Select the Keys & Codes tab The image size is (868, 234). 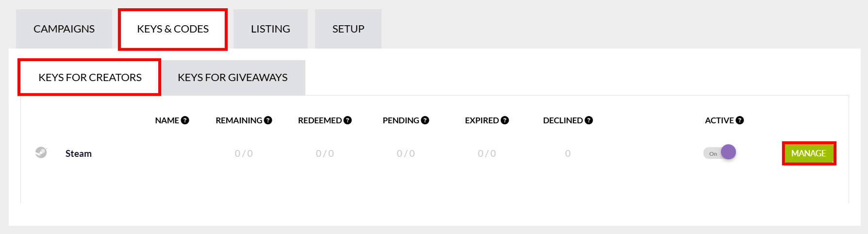pyautogui.click(x=173, y=29)
